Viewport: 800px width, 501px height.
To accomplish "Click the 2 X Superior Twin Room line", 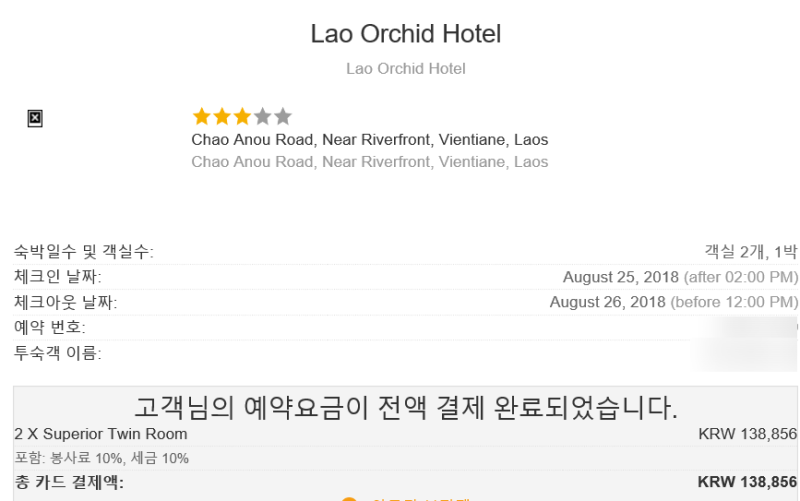I will [x=101, y=434].
